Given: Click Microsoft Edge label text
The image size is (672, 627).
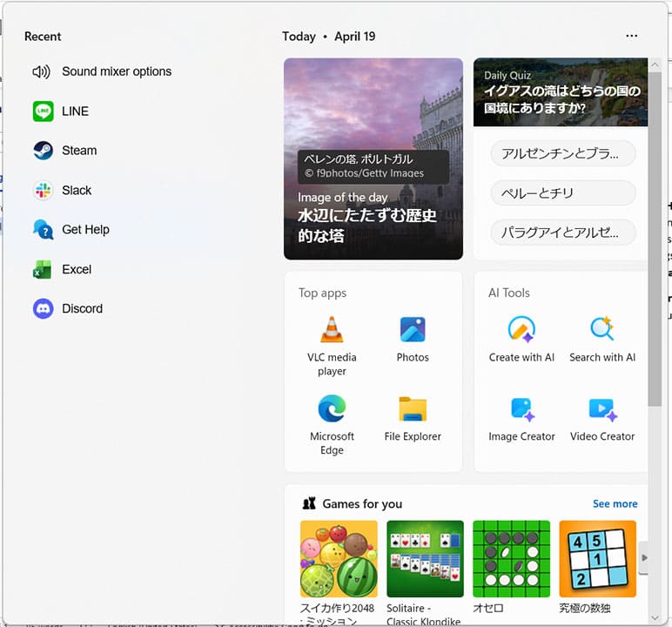Looking at the screenshot, I should tap(332, 443).
